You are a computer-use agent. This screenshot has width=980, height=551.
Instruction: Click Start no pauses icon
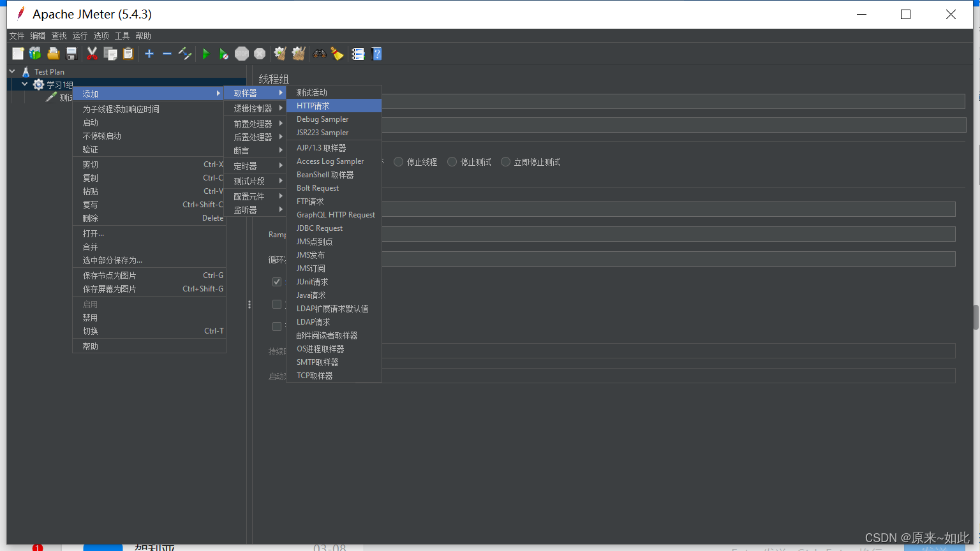coord(223,54)
